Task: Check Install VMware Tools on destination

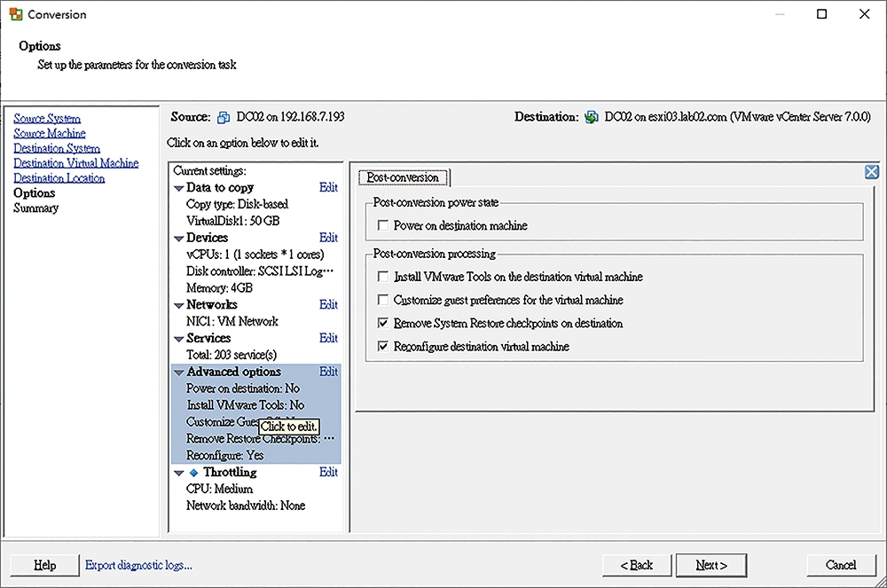Action: point(383,277)
